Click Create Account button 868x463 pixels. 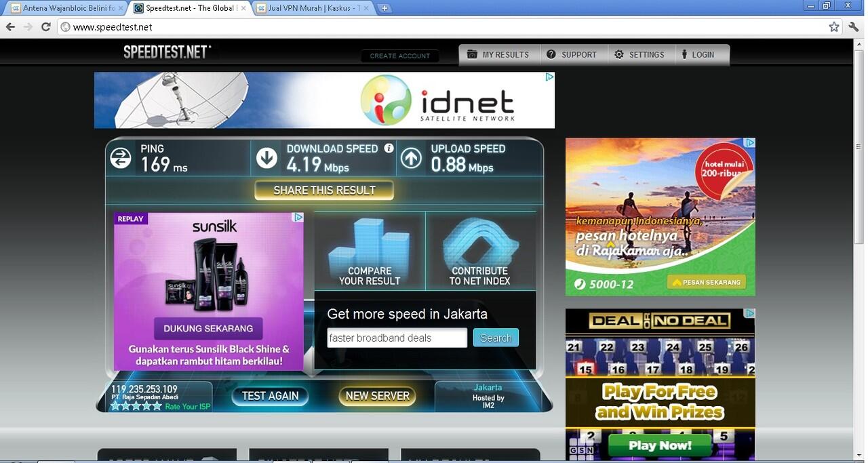(400, 56)
